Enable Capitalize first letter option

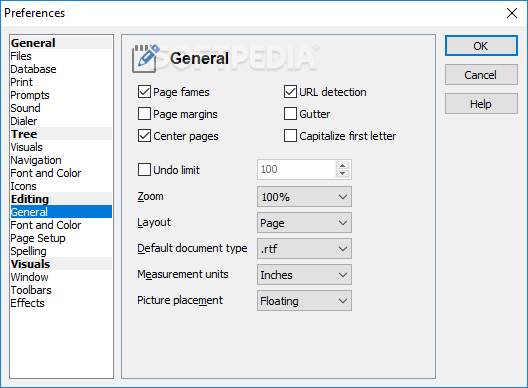pyautogui.click(x=290, y=136)
